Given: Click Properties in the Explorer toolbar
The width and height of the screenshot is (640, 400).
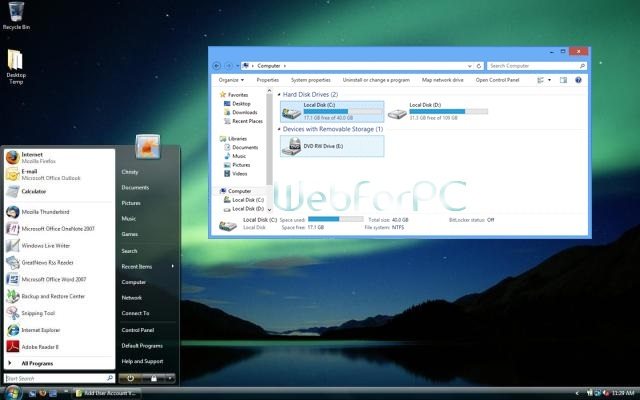Looking at the screenshot, I should [x=268, y=80].
